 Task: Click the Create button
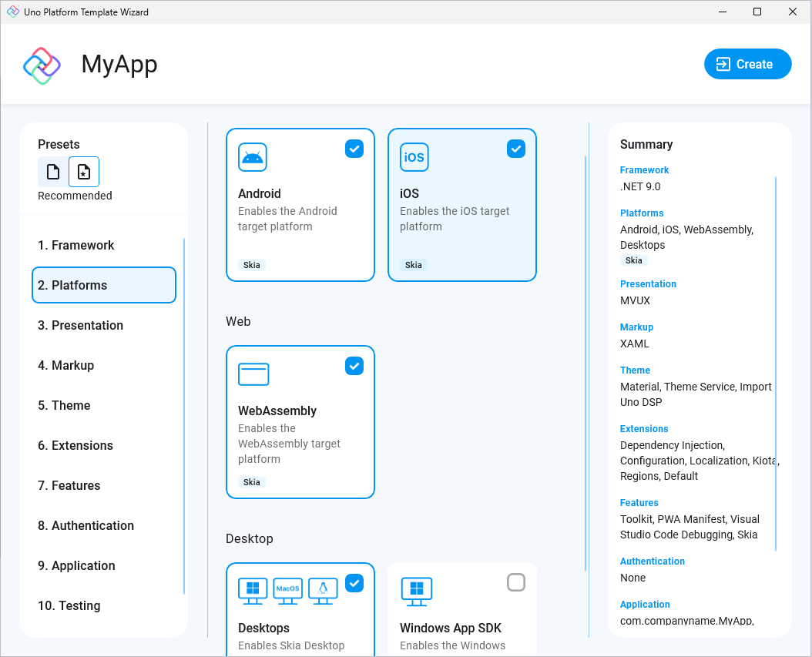pyautogui.click(x=747, y=64)
